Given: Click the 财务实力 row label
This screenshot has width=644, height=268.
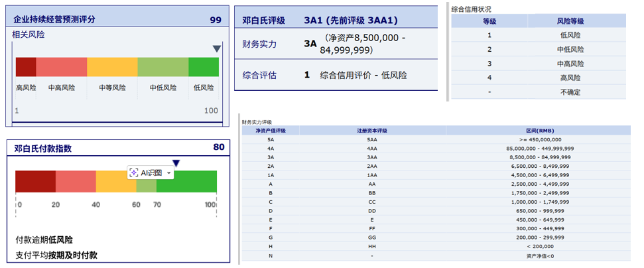Looking at the screenshot, I should tap(259, 44).
